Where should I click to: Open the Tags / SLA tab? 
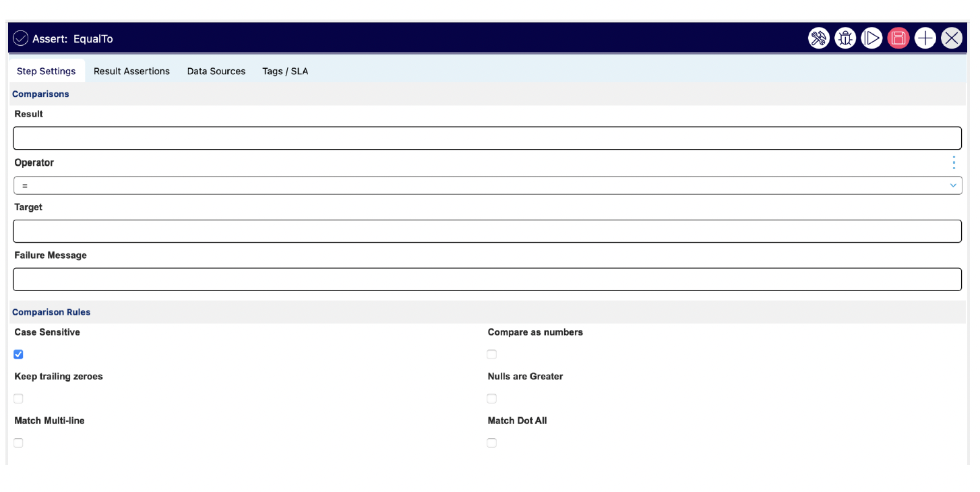tap(285, 71)
